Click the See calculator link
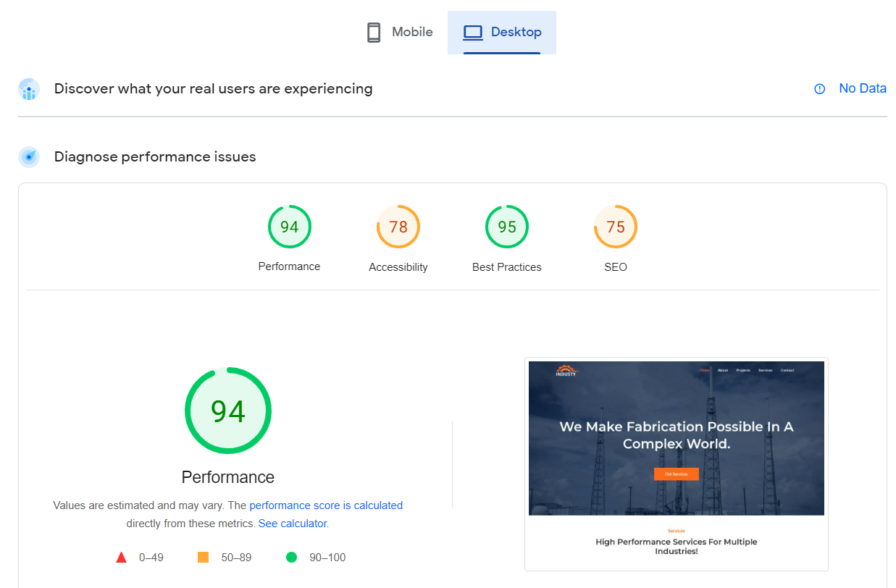Viewport: 896px width, 588px height. [x=292, y=523]
